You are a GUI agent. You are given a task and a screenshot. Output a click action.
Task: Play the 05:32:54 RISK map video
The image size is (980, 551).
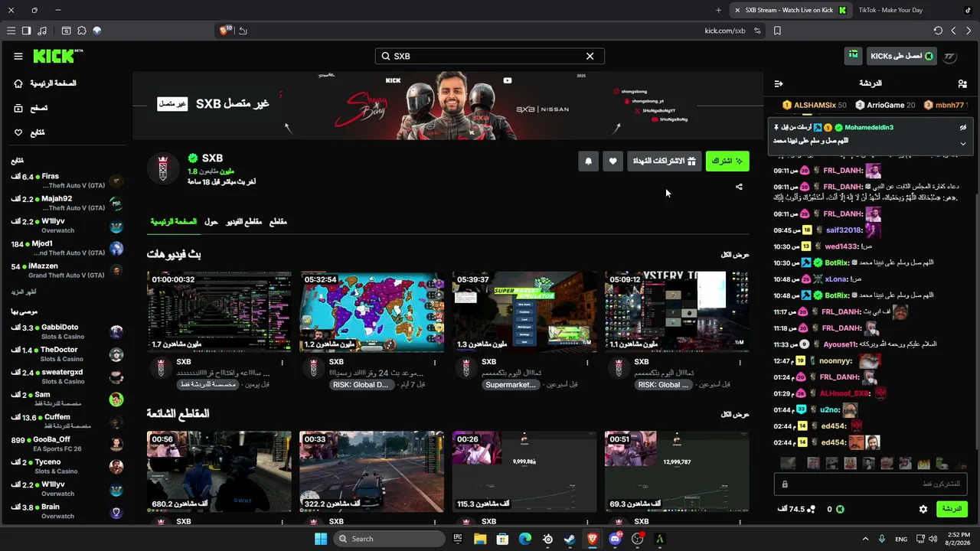[371, 311]
